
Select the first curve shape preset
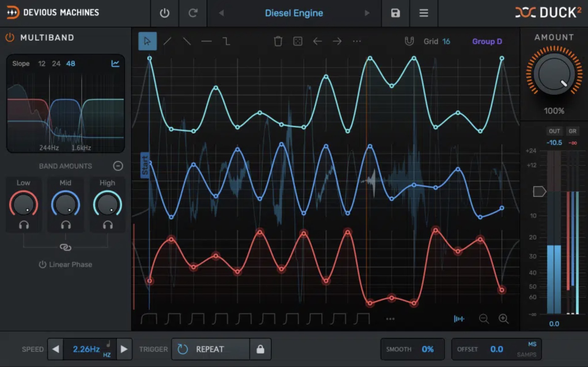tap(149, 319)
